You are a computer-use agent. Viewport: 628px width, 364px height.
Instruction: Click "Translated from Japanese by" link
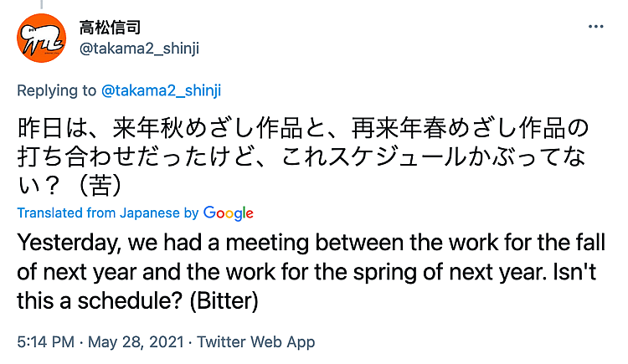tap(108, 213)
